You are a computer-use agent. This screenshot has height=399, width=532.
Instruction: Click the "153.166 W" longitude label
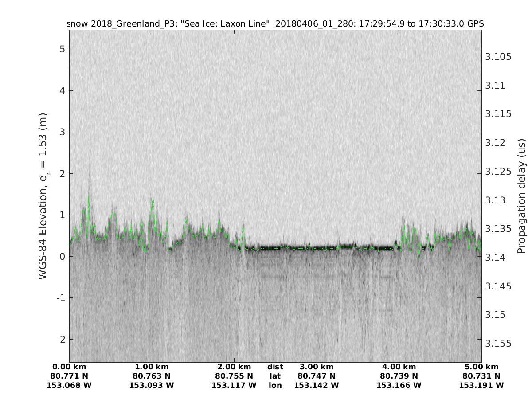click(399, 385)
